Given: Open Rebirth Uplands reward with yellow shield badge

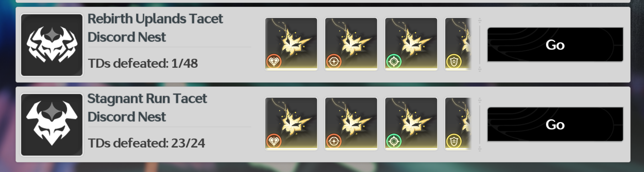Looking at the screenshot, I should [458, 44].
